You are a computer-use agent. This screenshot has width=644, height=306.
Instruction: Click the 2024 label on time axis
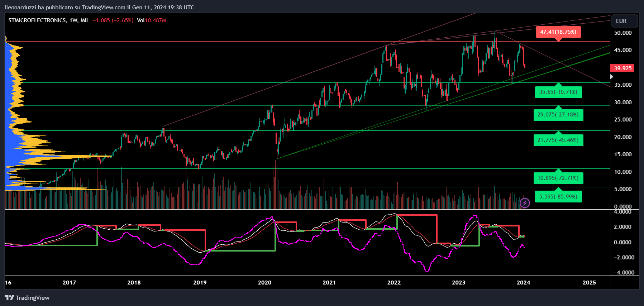coord(524,282)
